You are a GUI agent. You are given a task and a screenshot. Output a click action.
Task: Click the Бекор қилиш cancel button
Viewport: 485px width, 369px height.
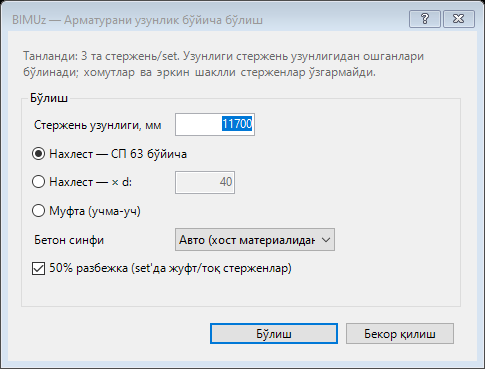click(400, 334)
